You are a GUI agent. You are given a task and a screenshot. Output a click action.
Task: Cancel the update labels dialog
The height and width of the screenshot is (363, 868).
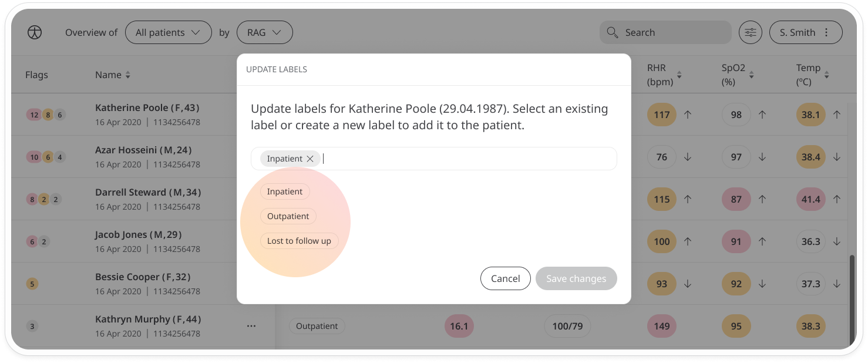505,278
